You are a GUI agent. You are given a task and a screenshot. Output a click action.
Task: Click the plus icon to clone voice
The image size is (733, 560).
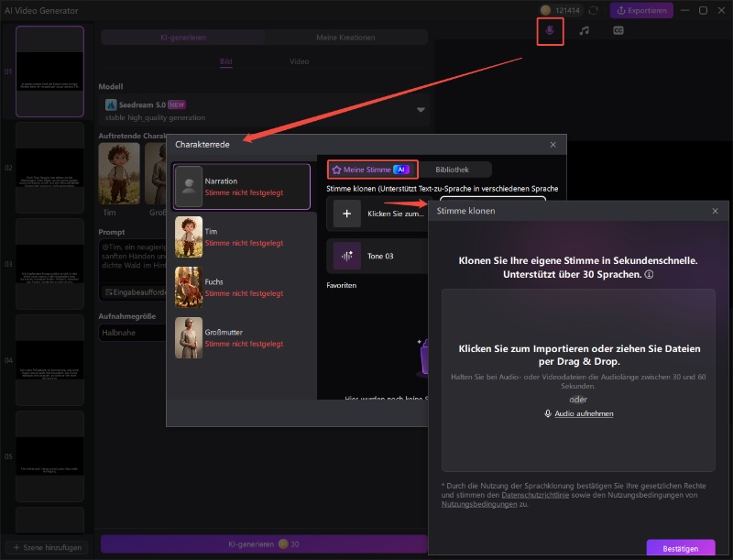coord(346,213)
